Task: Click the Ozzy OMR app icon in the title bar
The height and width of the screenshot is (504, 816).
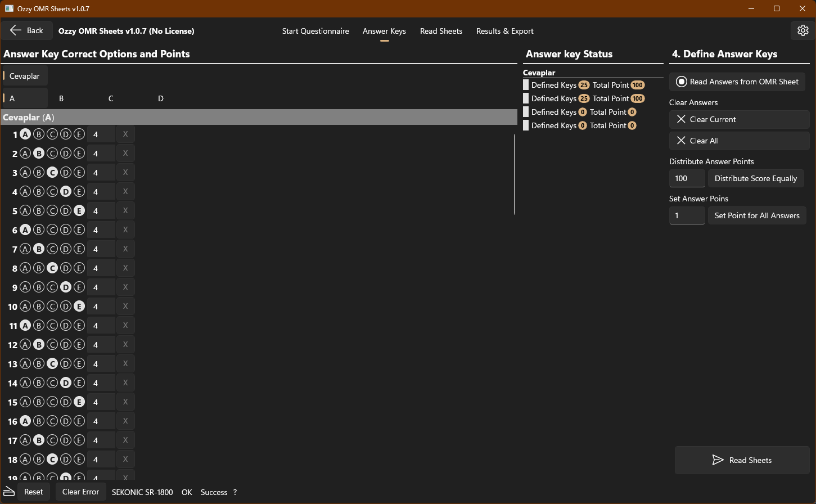Action: (9, 8)
